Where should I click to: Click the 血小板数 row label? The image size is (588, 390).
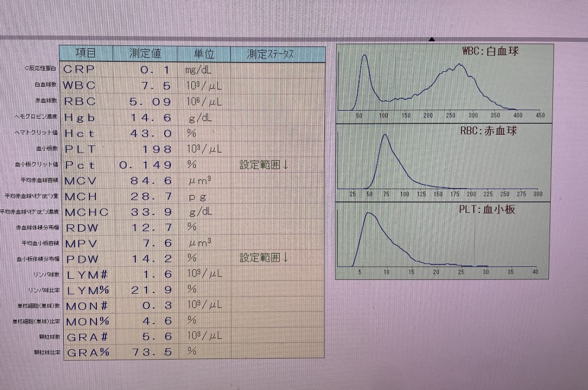point(47,149)
